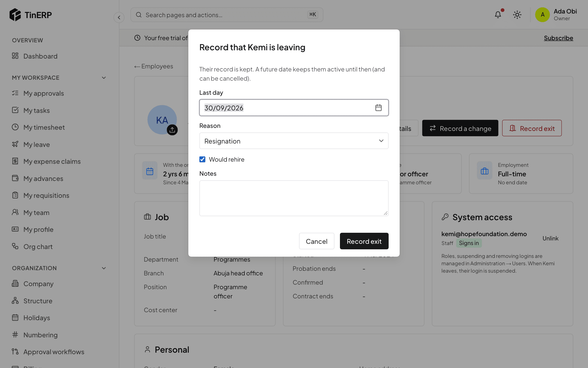The image size is (588, 368).
Task: Click the My expense claims icon
Action: (x=15, y=161)
